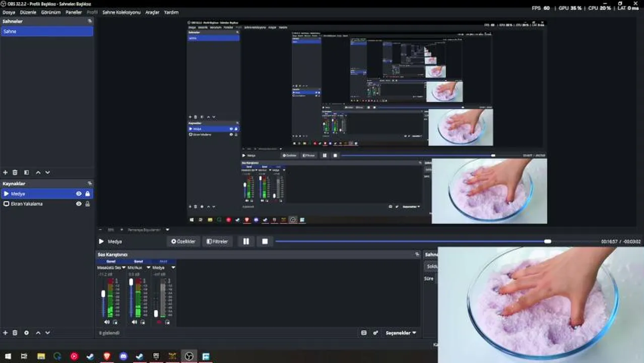Open the Medya mixer channel dropdown

pos(173,268)
